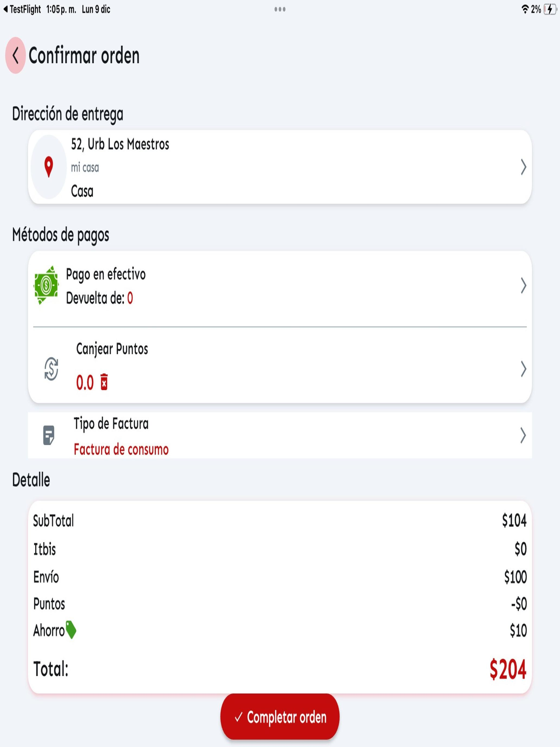Return to TestFlight via status bar

(22, 9)
